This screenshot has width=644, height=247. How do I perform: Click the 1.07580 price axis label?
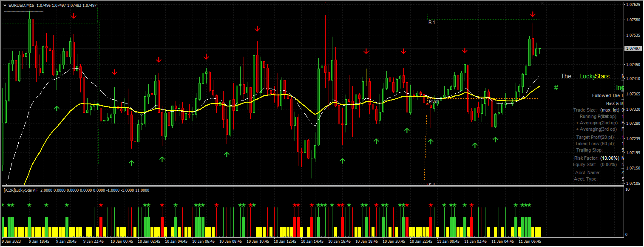[x=633, y=20]
